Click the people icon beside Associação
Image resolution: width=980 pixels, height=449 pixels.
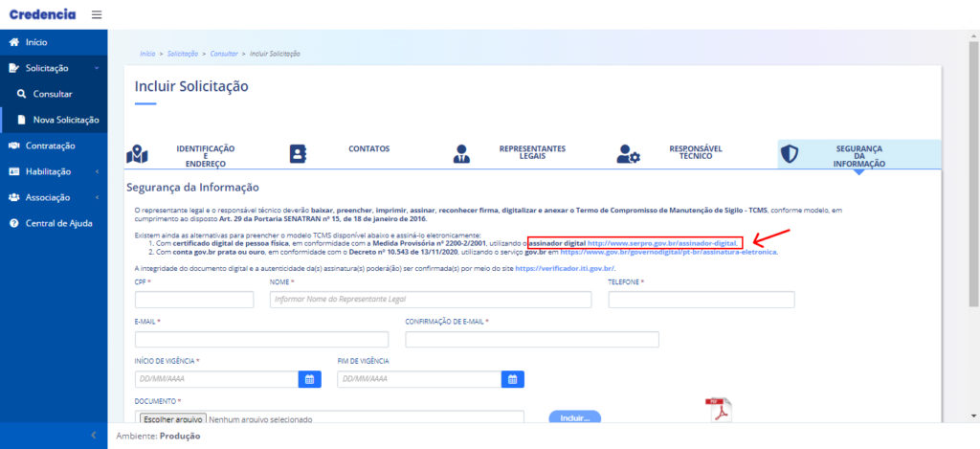coord(13,197)
